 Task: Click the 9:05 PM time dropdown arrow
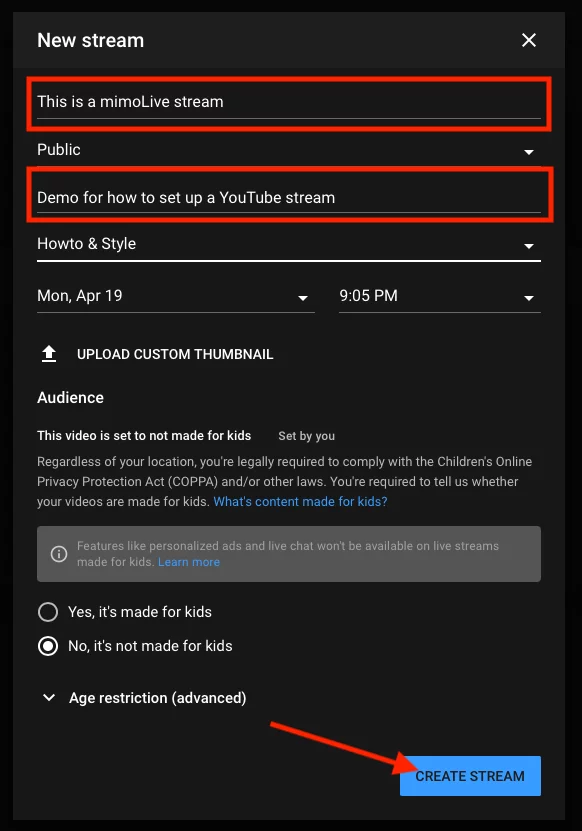528,298
